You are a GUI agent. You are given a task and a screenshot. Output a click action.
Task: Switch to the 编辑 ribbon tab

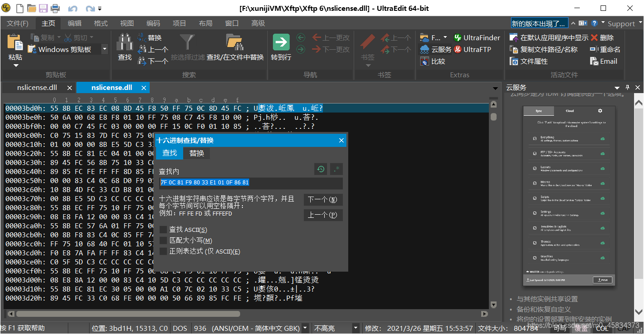75,23
